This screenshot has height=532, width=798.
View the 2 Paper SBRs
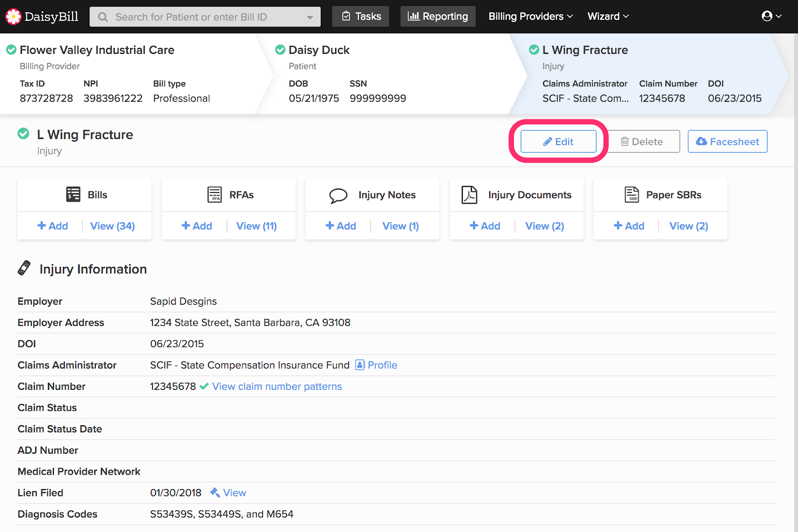689,226
